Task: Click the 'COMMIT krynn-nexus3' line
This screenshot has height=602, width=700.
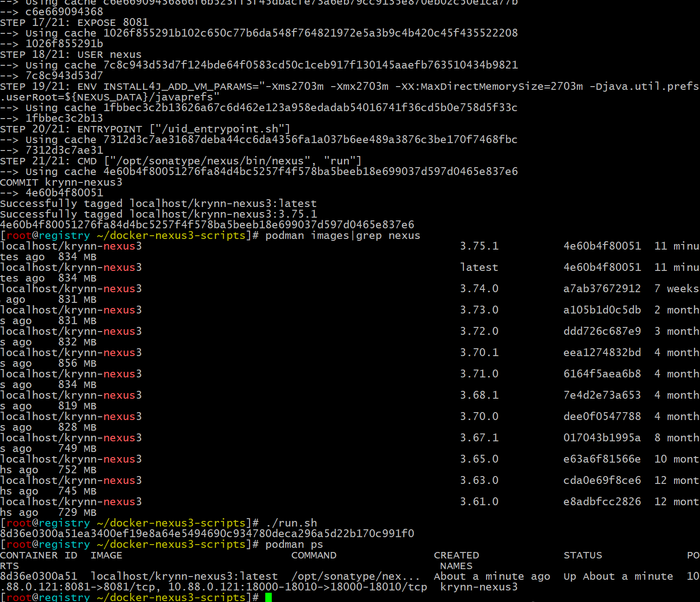Action: click(61, 182)
